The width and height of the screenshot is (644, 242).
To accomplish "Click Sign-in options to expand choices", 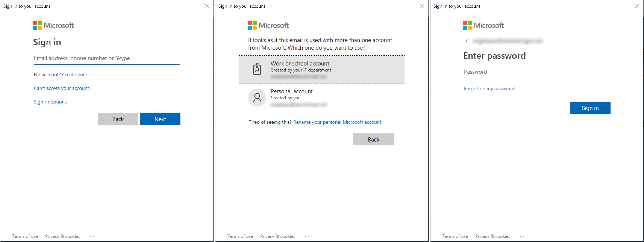I will [x=50, y=101].
